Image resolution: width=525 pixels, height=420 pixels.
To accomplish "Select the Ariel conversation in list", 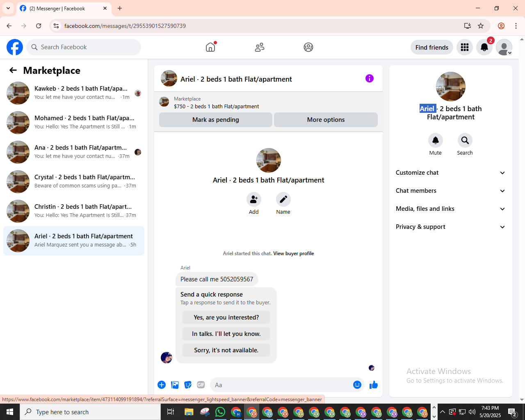I will (x=74, y=241).
